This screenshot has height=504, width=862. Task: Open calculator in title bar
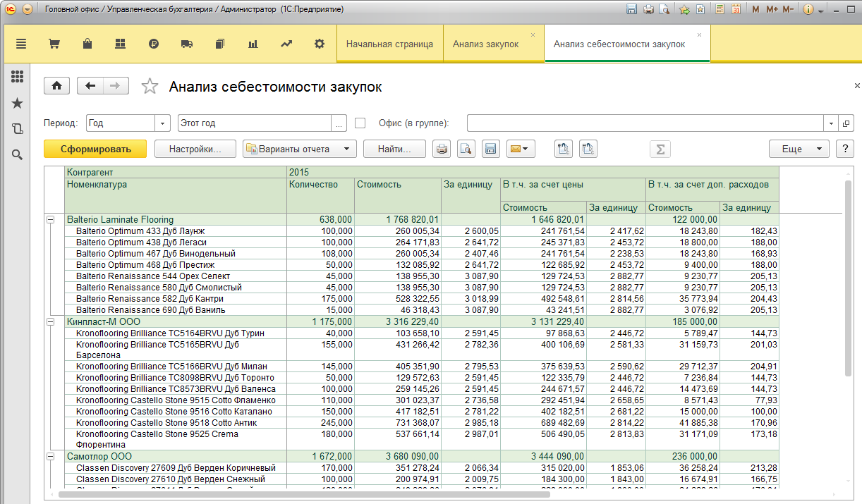click(720, 10)
